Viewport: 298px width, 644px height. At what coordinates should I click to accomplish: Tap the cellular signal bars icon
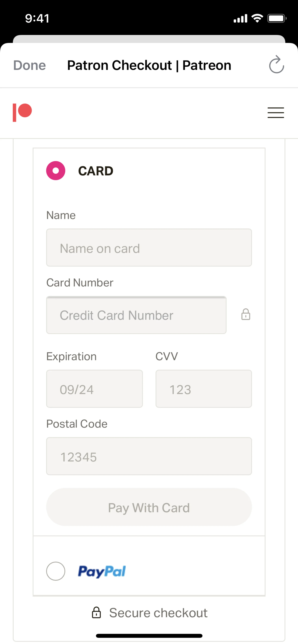(x=240, y=18)
